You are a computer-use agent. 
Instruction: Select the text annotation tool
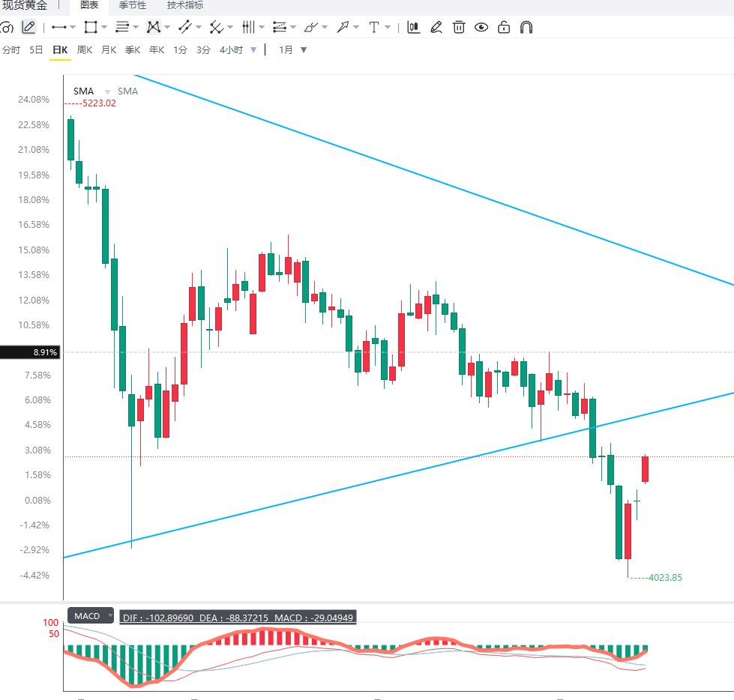374,27
